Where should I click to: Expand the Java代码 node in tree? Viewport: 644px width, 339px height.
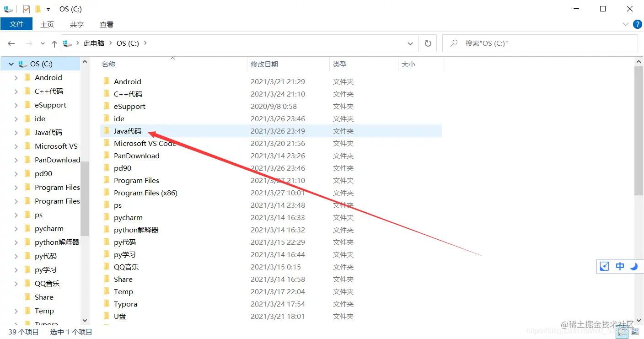pyautogui.click(x=16, y=133)
